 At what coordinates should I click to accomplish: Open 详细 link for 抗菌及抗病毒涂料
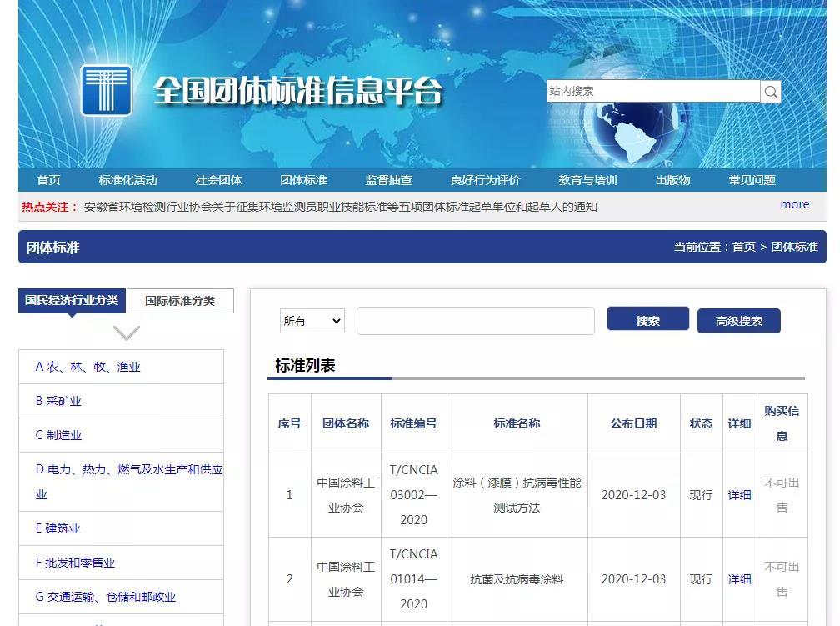click(x=739, y=579)
